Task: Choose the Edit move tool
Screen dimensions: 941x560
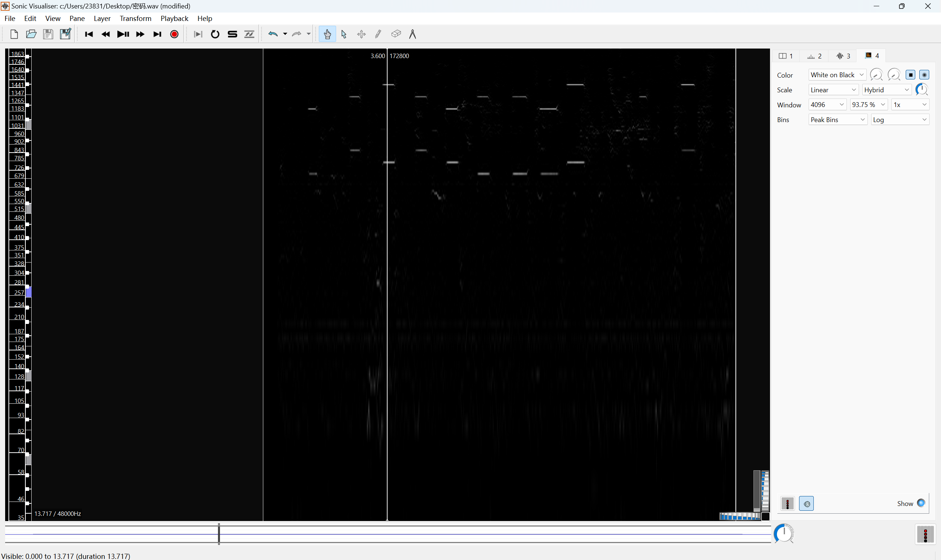Action: 361,34
